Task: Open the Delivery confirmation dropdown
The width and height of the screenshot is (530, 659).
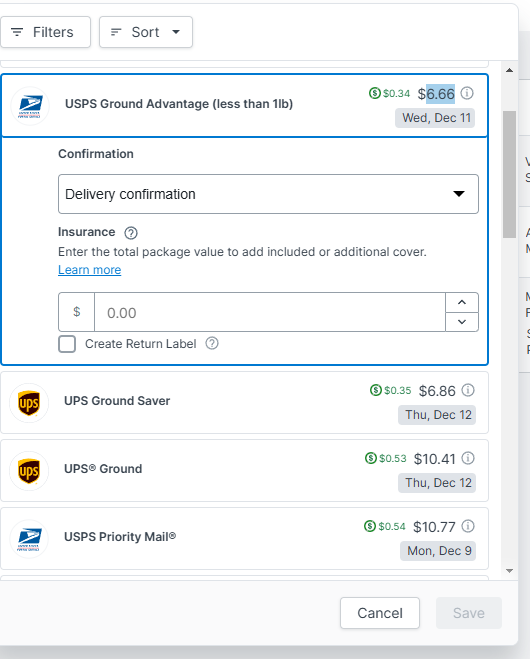Action: click(268, 194)
